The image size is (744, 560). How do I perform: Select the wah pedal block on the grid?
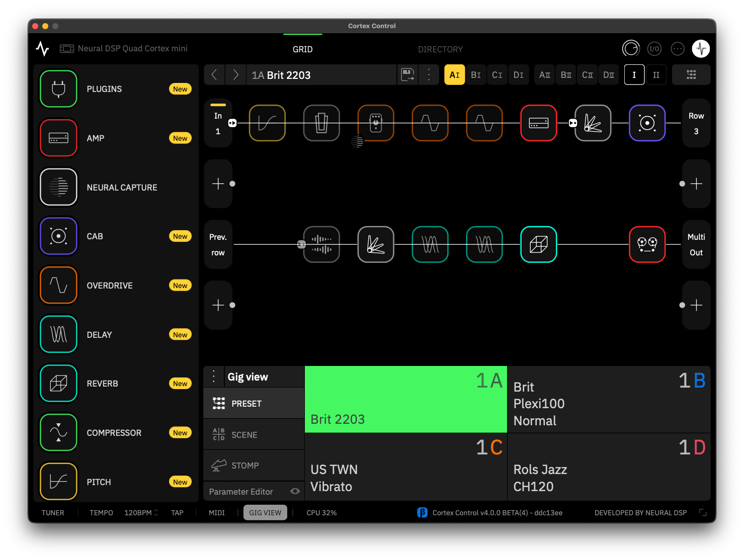pos(321,123)
